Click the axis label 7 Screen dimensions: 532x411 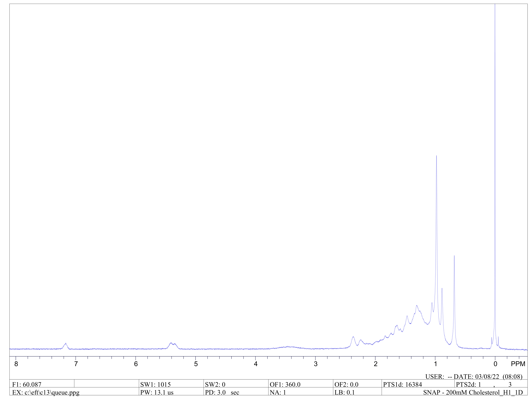click(76, 364)
